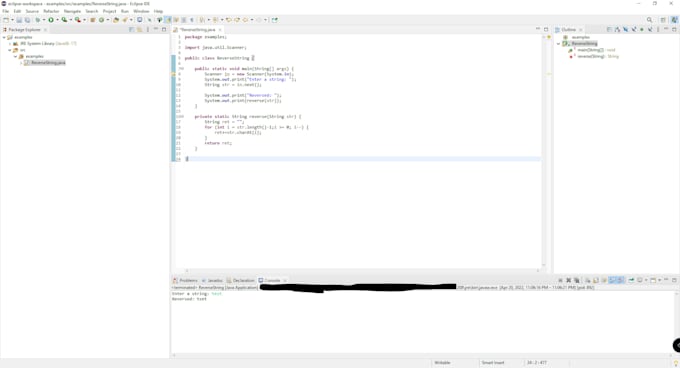Click Writable in the status bar
Screen dimensions: 680x368
pyautogui.click(x=442, y=363)
